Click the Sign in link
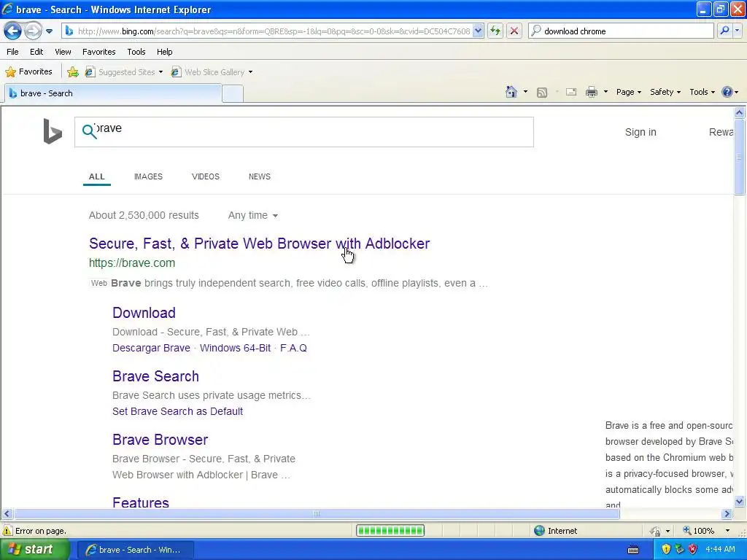Image resolution: width=747 pixels, height=560 pixels. [x=640, y=133]
